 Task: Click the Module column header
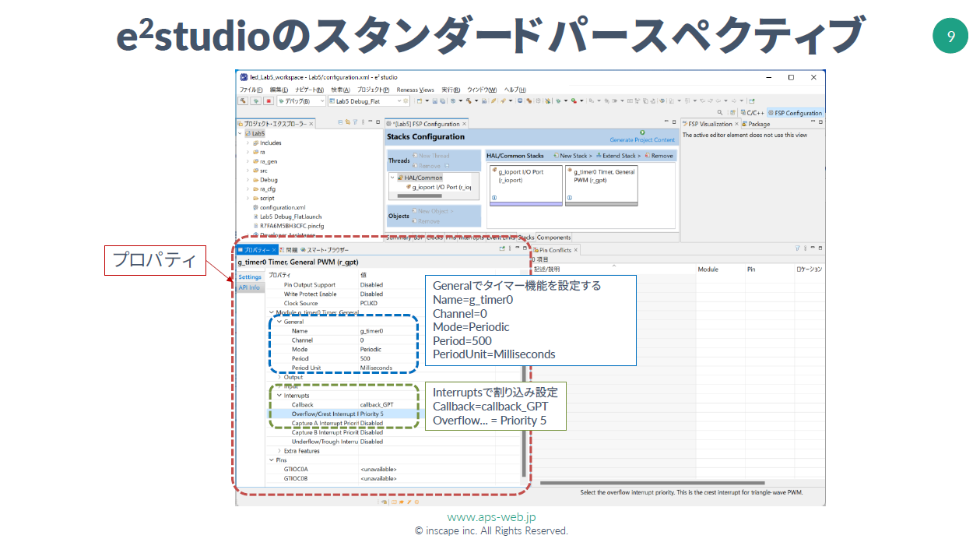click(x=708, y=269)
